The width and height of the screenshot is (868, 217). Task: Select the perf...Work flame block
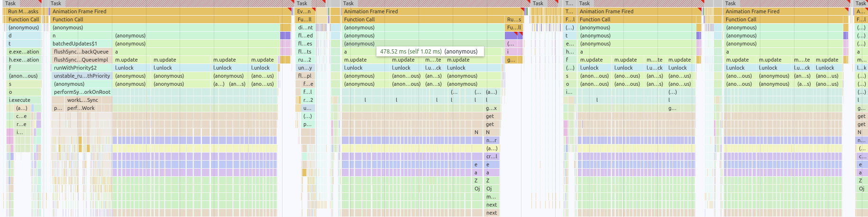[x=81, y=108]
